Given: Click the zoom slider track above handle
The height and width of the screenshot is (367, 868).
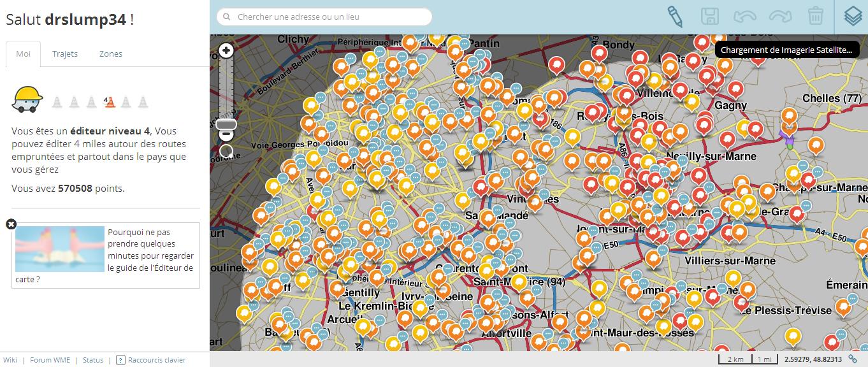Looking at the screenshot, I should pyautogui.click(x=226, y=88).
